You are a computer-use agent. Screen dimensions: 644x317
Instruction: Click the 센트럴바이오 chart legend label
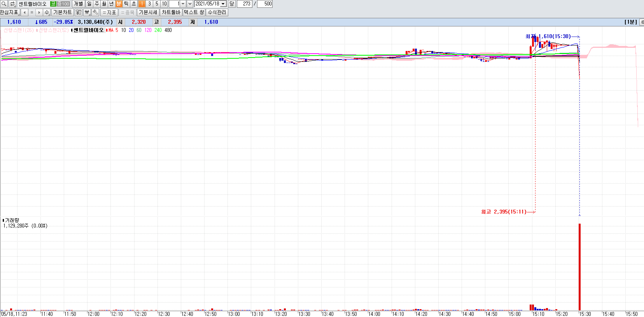89,30
